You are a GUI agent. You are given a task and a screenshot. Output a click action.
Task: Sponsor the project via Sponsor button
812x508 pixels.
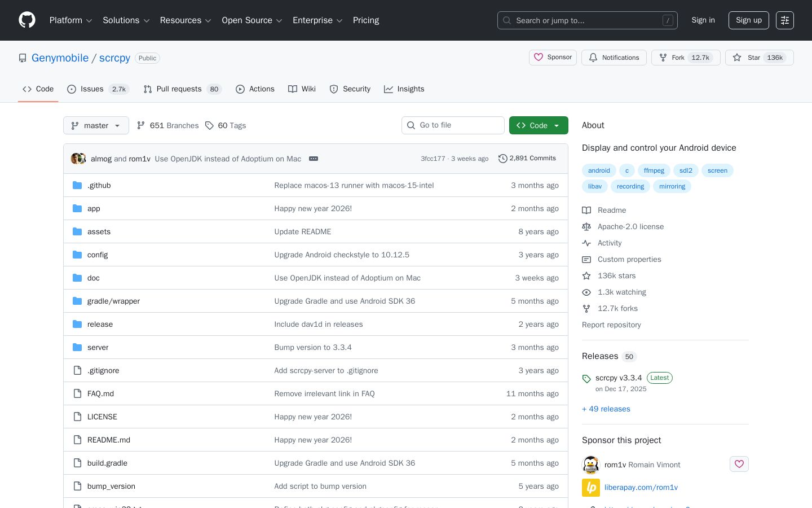pos(553,58)
